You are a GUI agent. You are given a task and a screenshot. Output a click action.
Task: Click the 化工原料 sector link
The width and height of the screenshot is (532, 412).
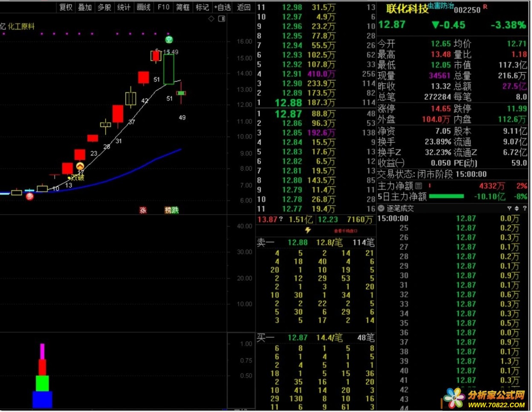coord(21,26)
